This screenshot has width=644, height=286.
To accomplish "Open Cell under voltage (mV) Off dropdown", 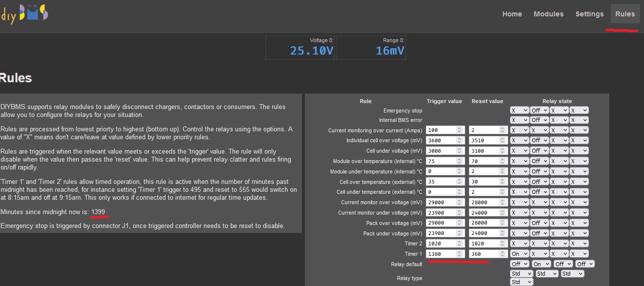I will [x=539, y=151].
